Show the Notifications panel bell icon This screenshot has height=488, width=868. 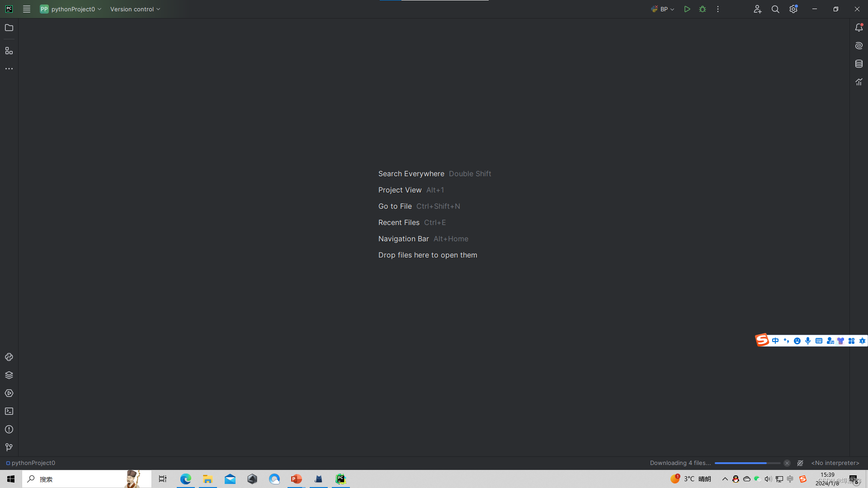(x=859, y=28)
